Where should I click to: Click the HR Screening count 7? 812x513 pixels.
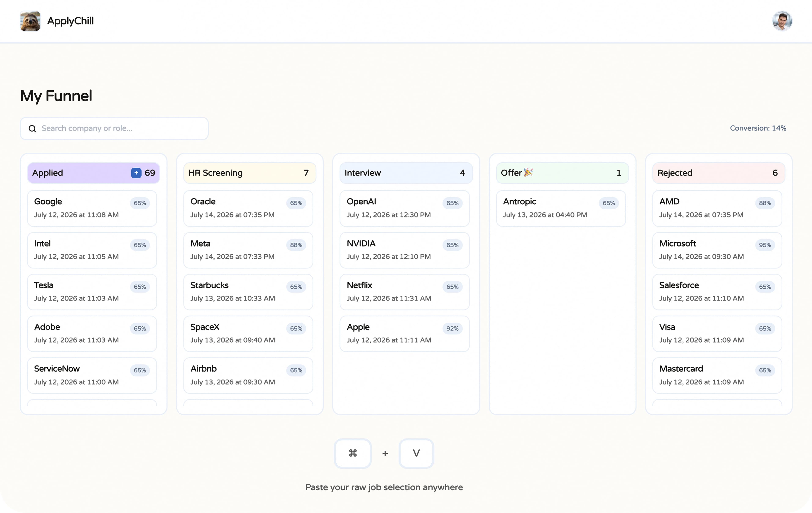(306, 173)
